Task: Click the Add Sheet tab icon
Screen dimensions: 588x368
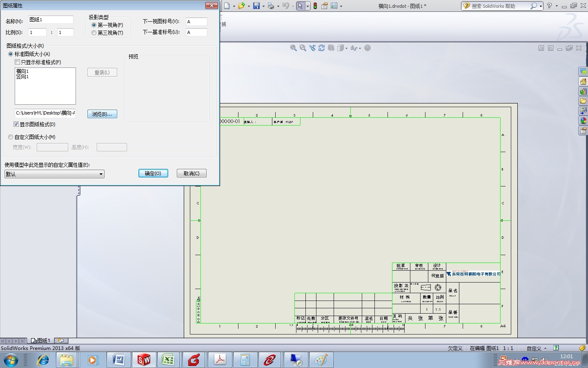Action: (61, 340)
